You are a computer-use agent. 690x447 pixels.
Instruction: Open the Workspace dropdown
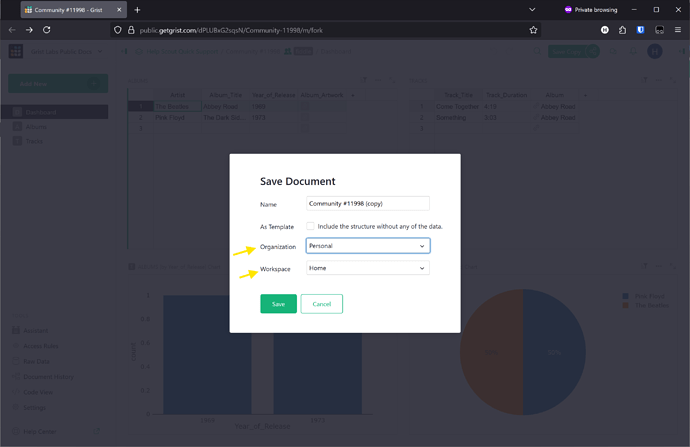pyautogui.click(x=367, y=268)
